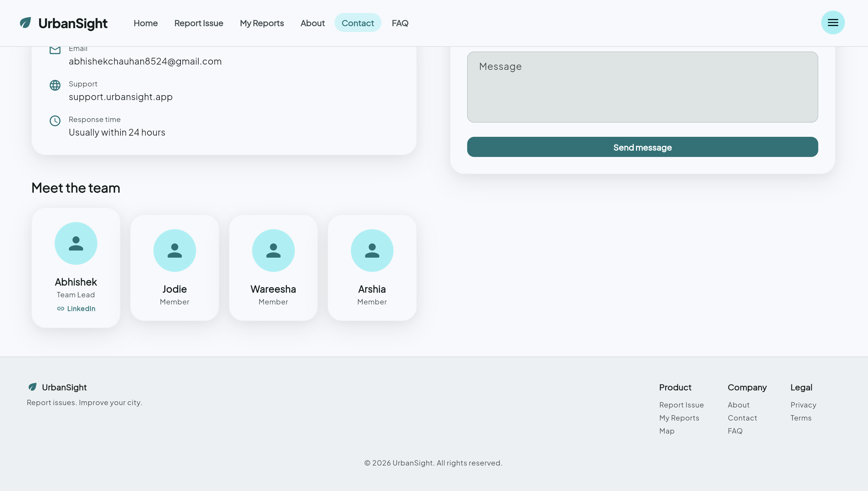
Task: Click Jodie's profile avatar
Action: (175, 251)
